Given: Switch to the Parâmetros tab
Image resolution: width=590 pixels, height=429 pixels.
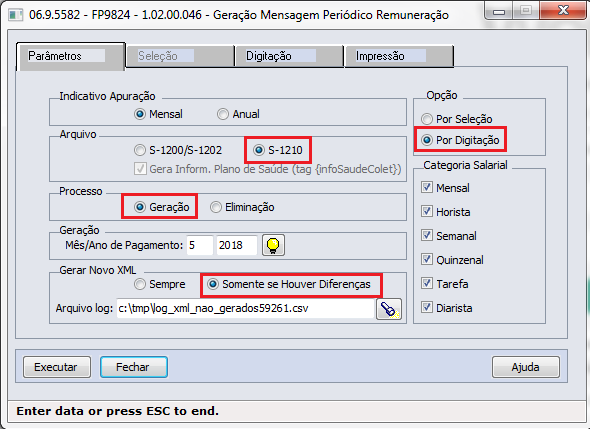Looking at the screenshot, I should 71,56.
